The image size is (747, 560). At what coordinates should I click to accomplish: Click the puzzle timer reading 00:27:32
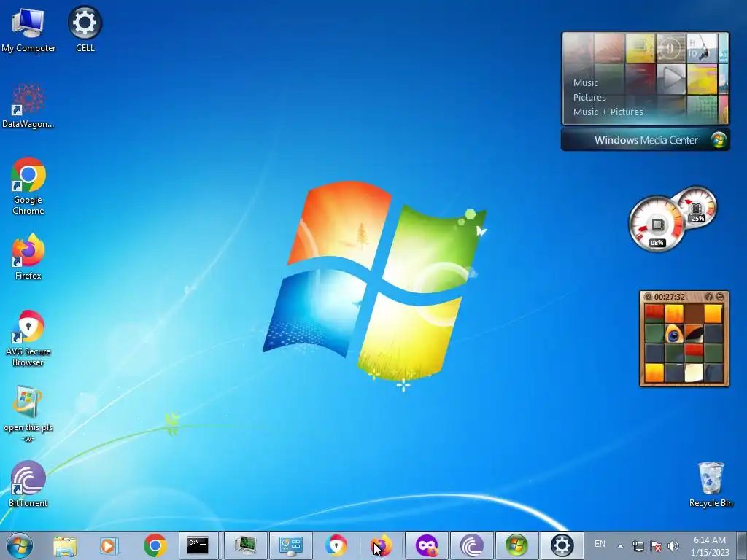click(x=670, y=297)
